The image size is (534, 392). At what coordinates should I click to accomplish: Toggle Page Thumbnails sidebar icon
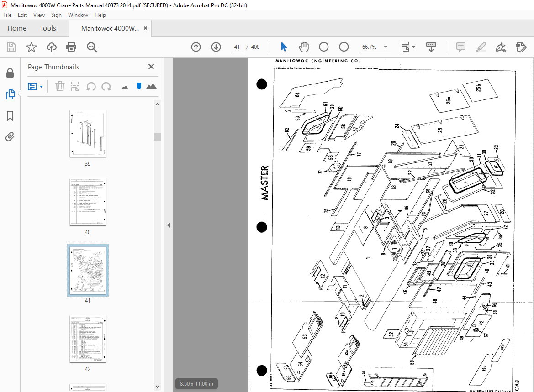[11, 94]
